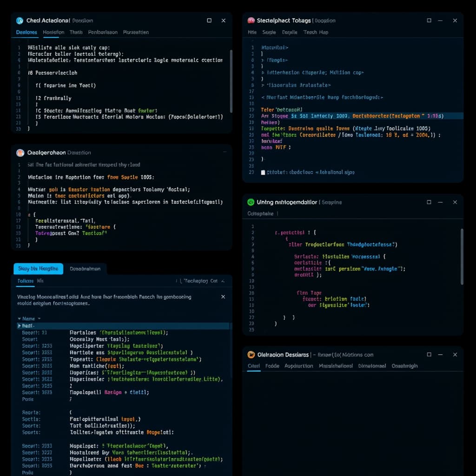Open the Seqde menu
Image resolution: width=476 pixels, height=476 pixels.
[x=269, y=33]
